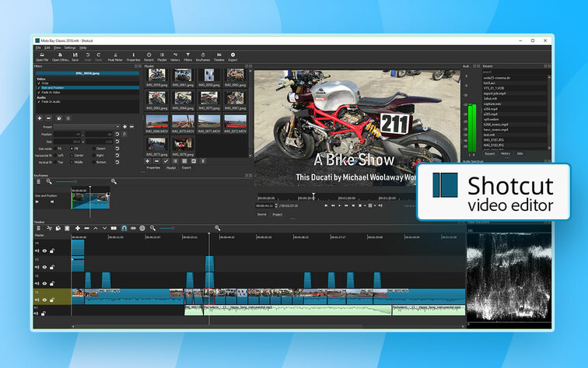The image size is (588, 368).
Task: Click the playlist update checkmark icon
Action: 166,161
